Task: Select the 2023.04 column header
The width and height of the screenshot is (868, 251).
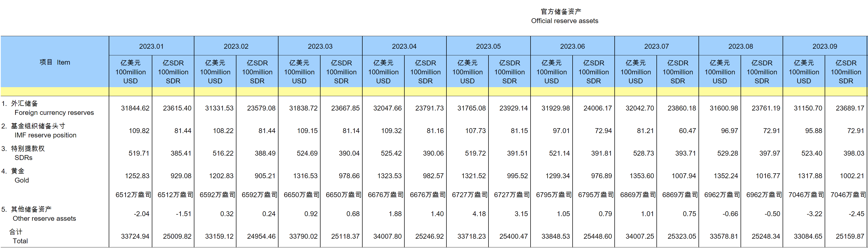Action: coord(404,46)
